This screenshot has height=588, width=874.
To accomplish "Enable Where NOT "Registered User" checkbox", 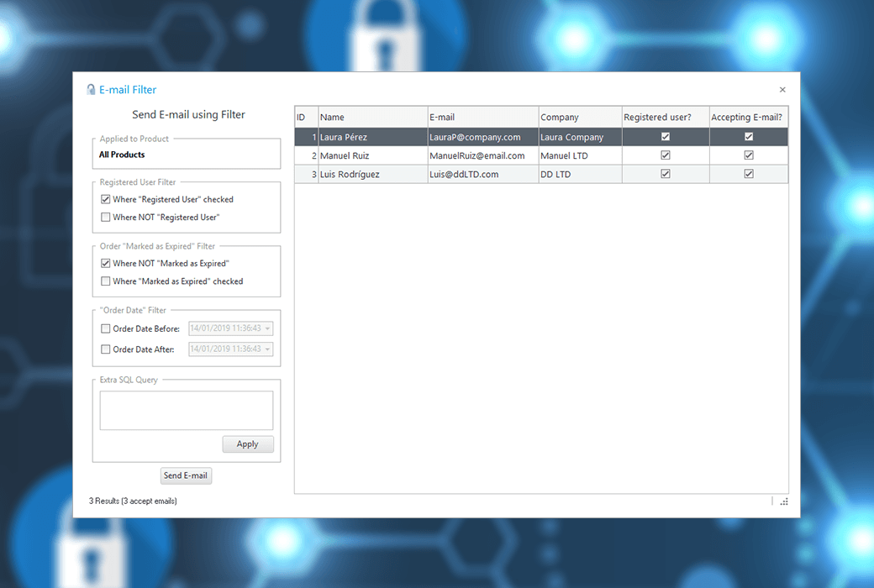I will click(106, 218).
